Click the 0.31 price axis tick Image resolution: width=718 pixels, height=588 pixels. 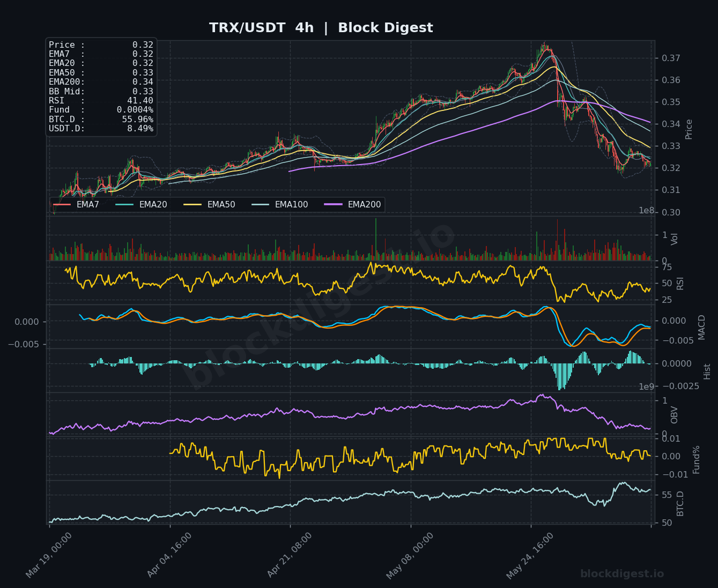click(x=671, y=190)
